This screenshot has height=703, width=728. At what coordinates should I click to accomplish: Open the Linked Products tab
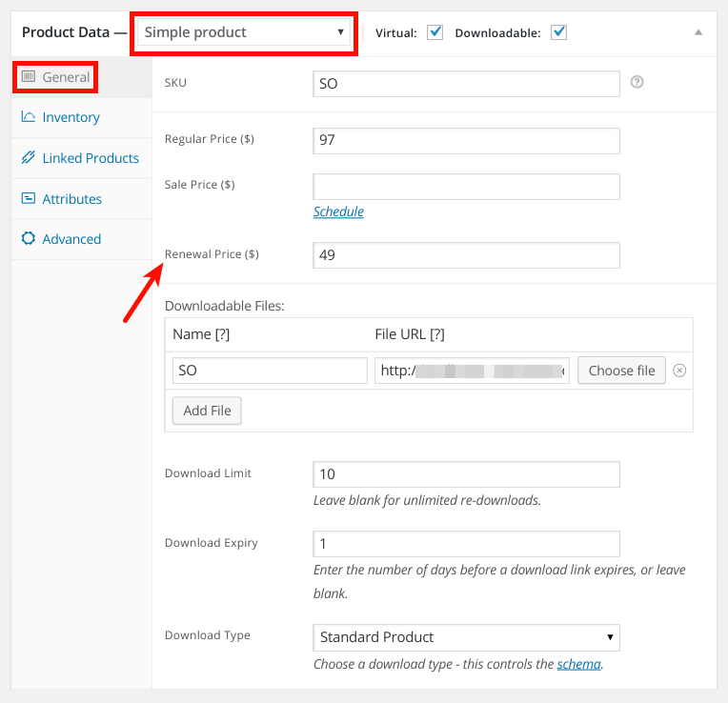[91, 158]
